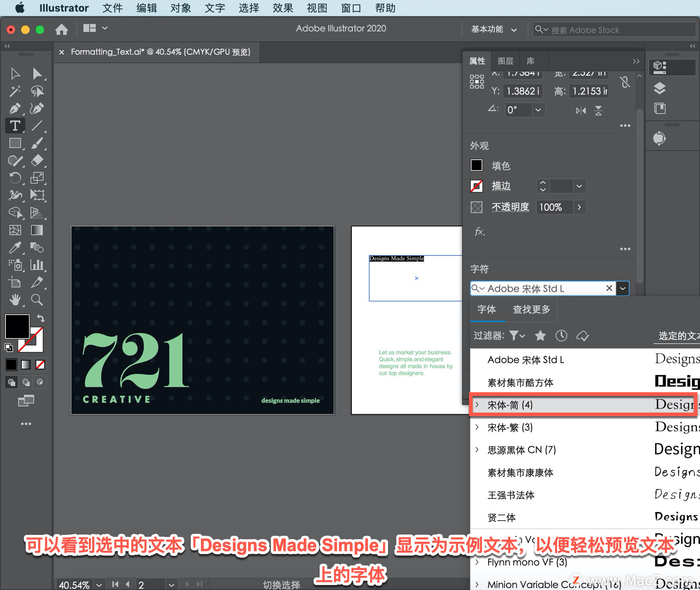Show activated Adobe fonts filter
This screenshot has height=590, width=700.
click(x=583, y=335)
